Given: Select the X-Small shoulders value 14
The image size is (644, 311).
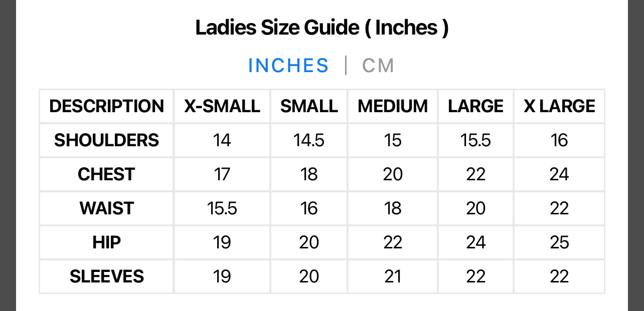Looking at the screenshot, I should (222, 140).
